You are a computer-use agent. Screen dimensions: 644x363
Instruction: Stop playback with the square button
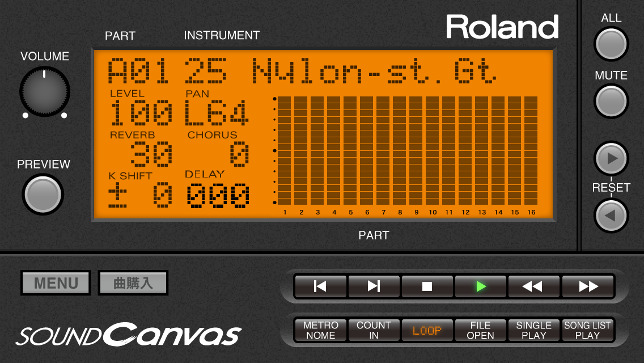point(427,286)
